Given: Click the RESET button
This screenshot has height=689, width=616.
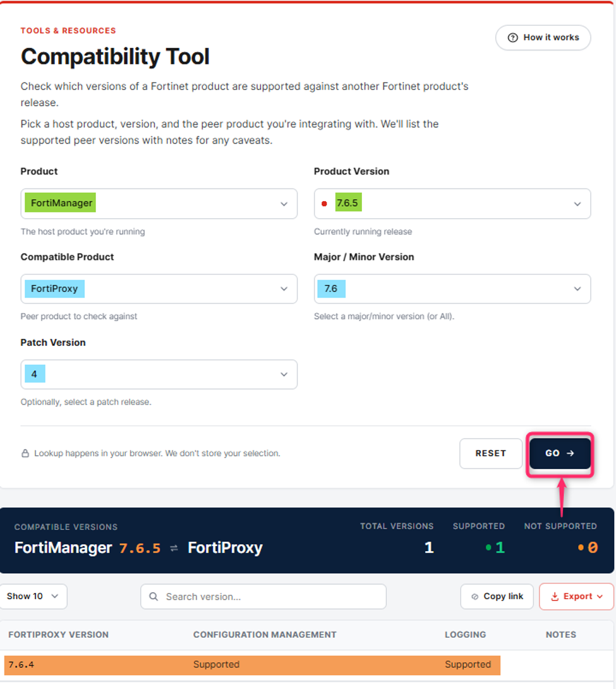Looking at the screenshot, I should (491, 453).
